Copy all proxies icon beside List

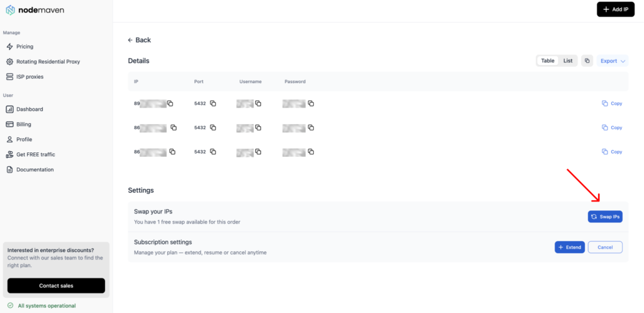tap(587, 60)
